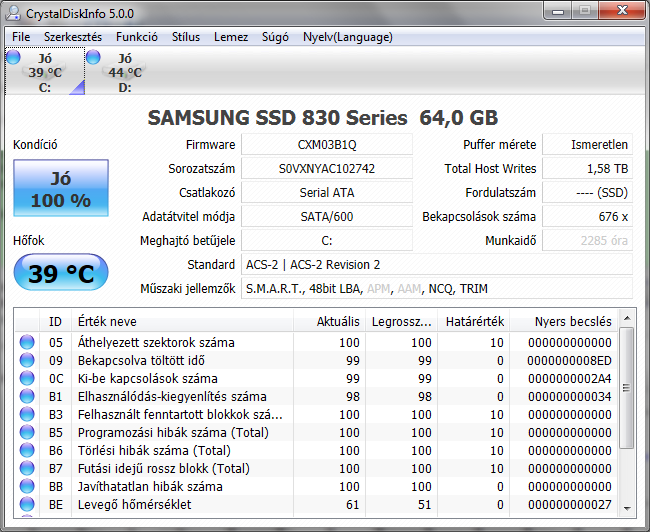Select row Törlési hibák száma (Total)
Image resolution: width=650 pixels, height=532 pixels.
pos(316,450)
